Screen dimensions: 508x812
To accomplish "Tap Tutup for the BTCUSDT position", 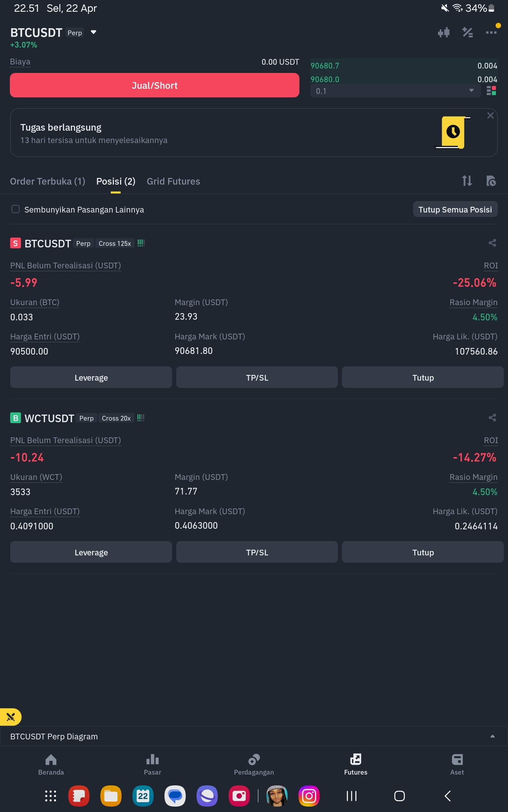I will click(423, 377).
